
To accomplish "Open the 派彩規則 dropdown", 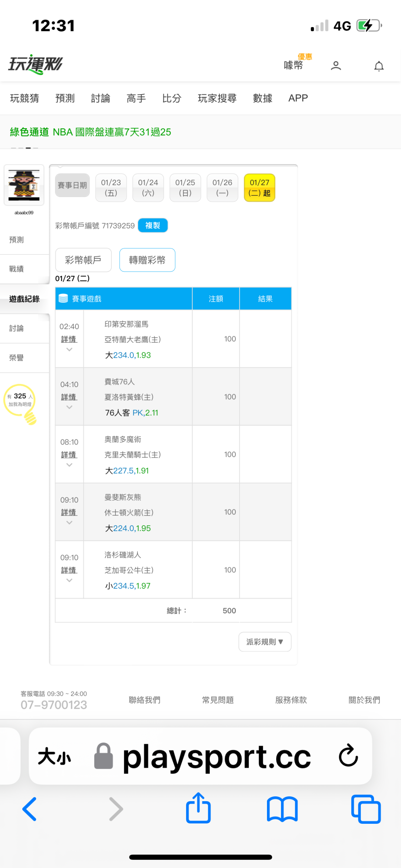I will click(x=265, y=642).
